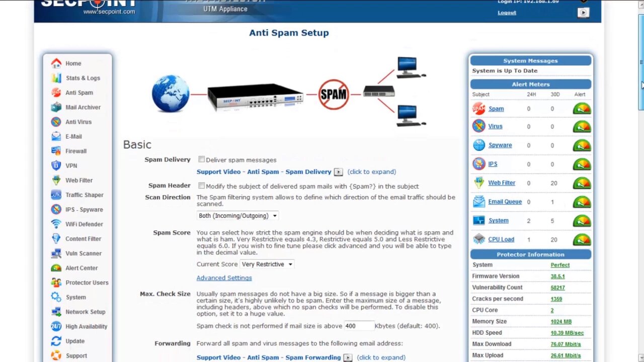Open the Advanced Settings link
Screen dimensions: 644x362
click(224, 278)
